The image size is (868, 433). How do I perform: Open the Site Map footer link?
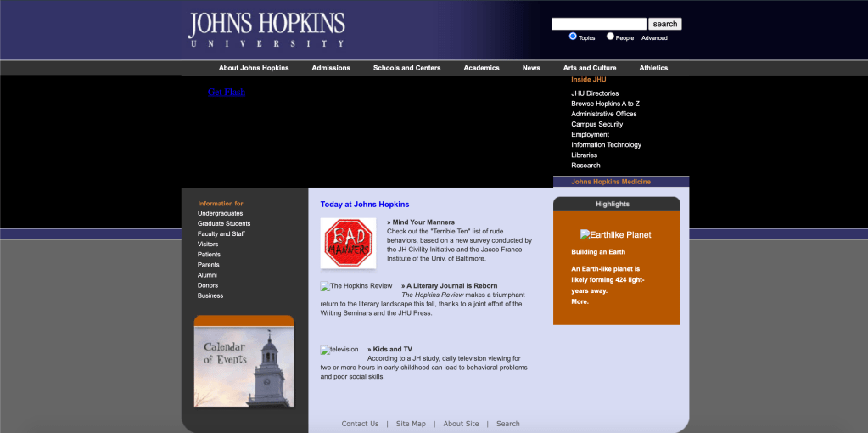411,424
